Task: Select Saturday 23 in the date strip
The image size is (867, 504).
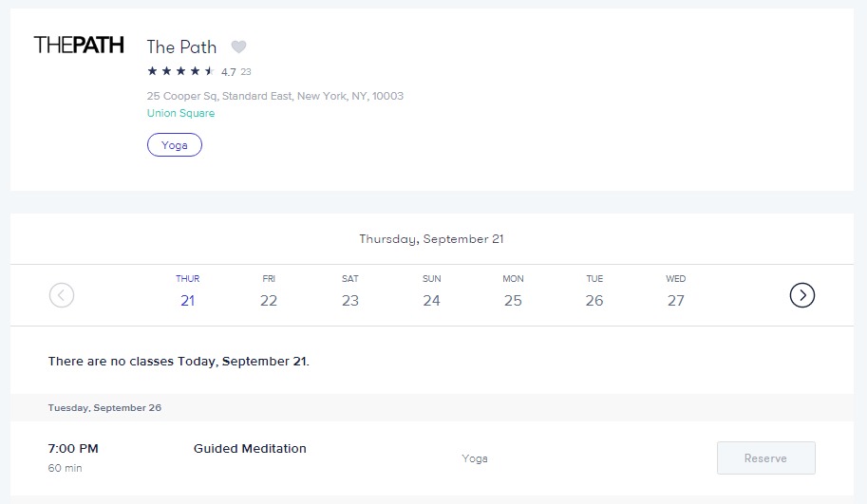Action: pyautogui.click(x=350, y=291)
